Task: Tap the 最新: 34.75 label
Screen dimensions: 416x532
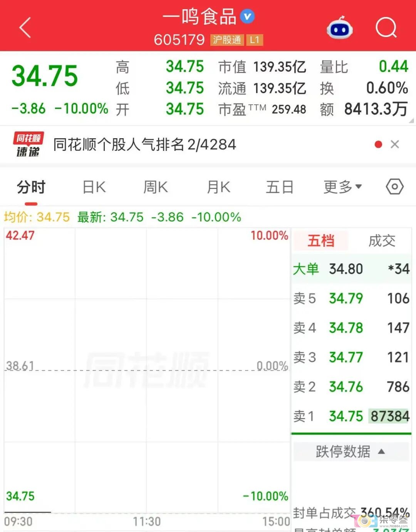Action: pos(110,217)
